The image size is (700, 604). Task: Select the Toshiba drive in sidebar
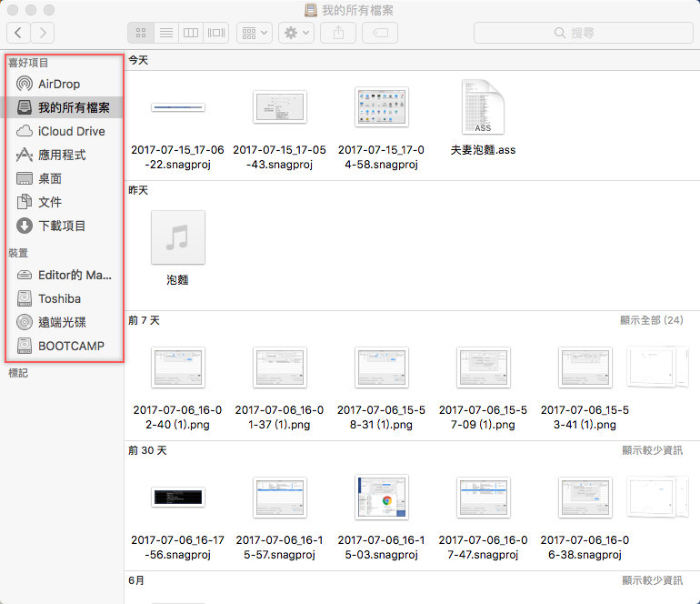pyautogui.click(x=63, y=298)
